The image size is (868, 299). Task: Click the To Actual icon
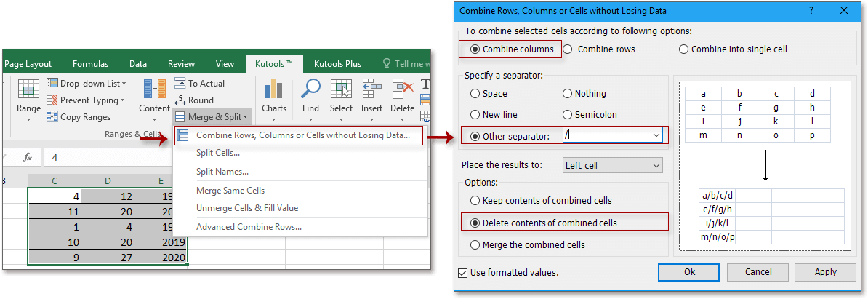click(x=180, y=84)
